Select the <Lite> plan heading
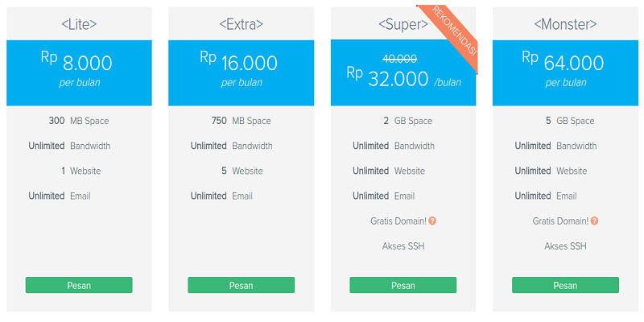 (x=79, y=24)
